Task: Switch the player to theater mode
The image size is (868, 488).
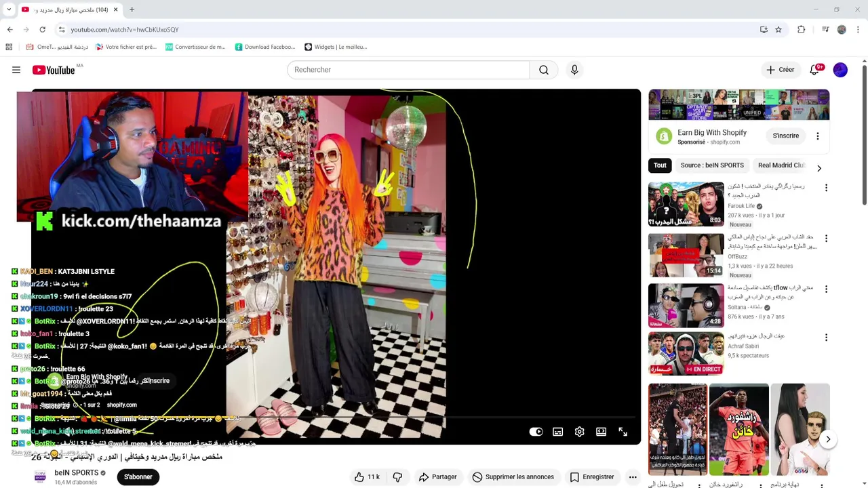Action: tap(601, 432)
